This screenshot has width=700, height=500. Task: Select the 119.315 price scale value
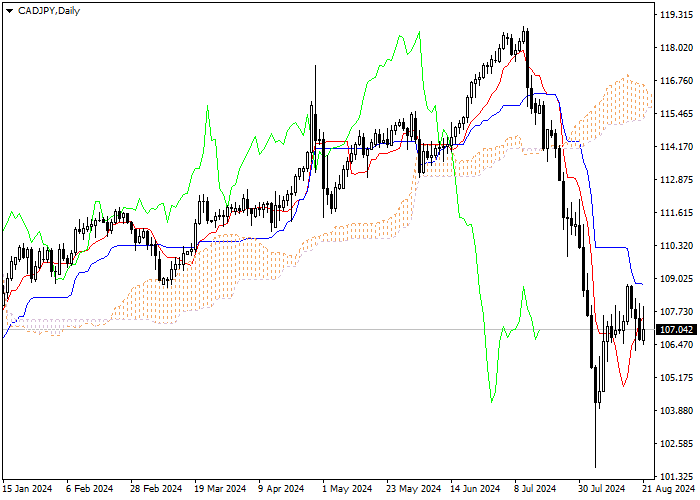click(676, 15)
